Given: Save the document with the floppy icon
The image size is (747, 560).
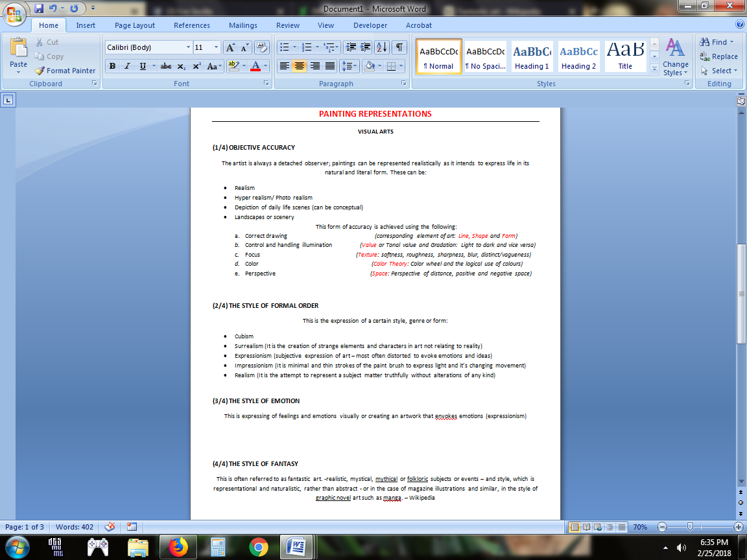Looking at the screenshot, I should tap(39, 8).
